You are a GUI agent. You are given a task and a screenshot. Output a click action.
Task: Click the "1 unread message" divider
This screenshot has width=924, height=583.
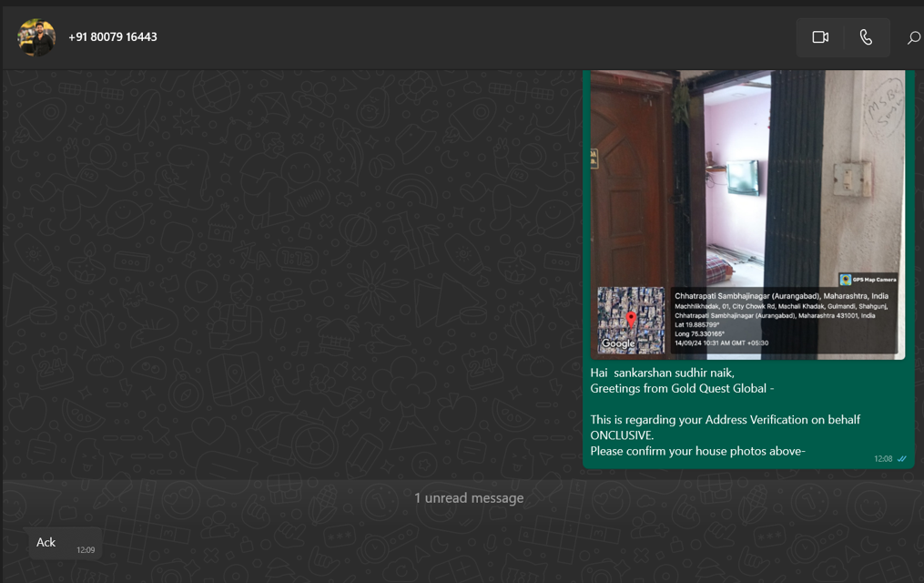(x=468, y=498)
